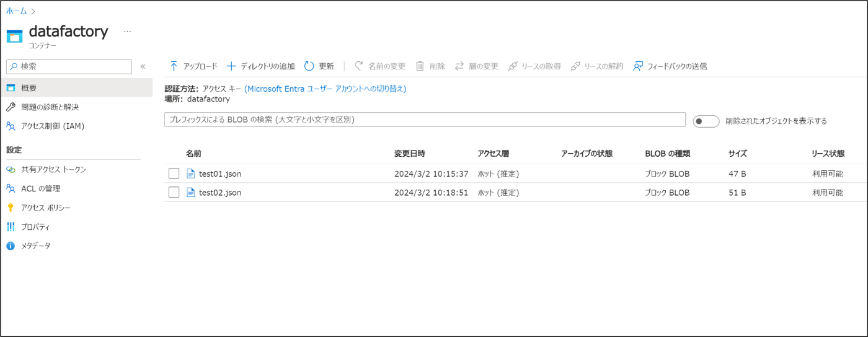Click the key icon for アクセス ポリシー
The width and height of the screenshot is (868, 337).
point(11,208)
